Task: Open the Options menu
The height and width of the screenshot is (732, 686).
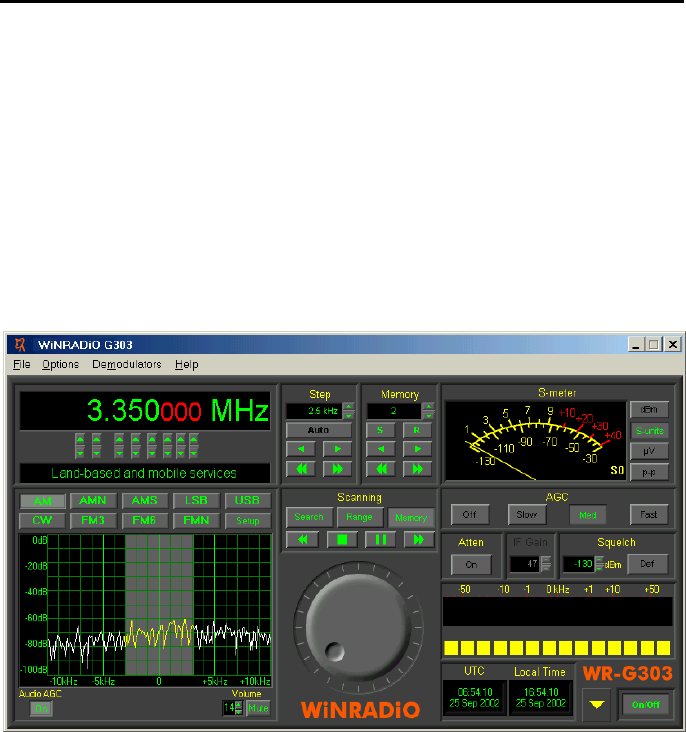Action: [60, 364]
